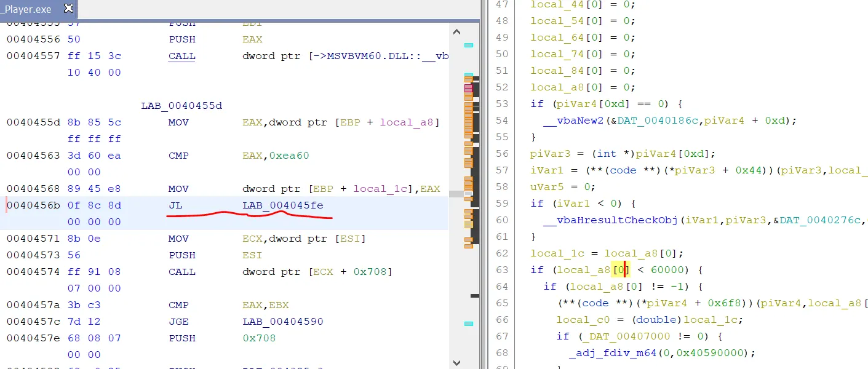Click the LAB_0040455d label in listing
The image size is (868, 369).
[x=181, y=106]
